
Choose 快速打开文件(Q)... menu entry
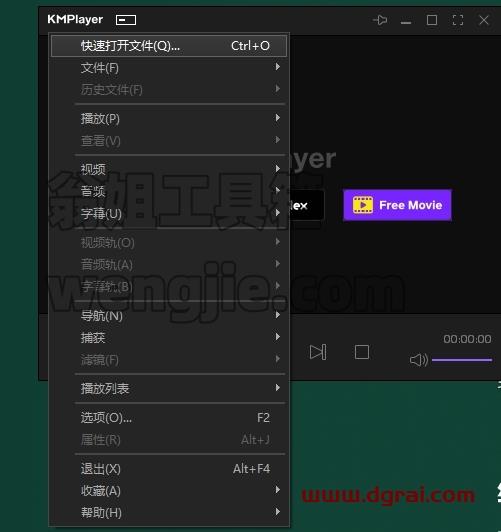[x=169, y=46]
